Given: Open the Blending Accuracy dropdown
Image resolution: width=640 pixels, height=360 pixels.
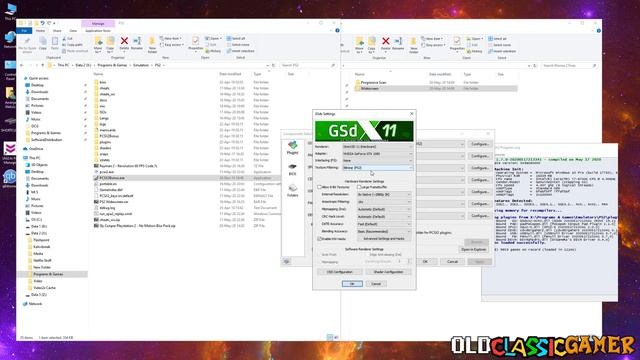Looking at the screenshot, I should pos(384,231).
